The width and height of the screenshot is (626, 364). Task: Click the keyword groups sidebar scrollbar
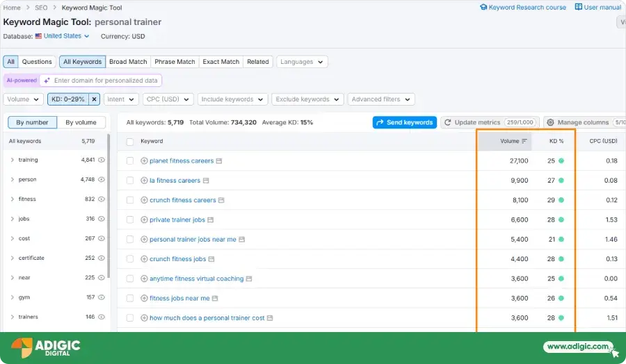pos(109,206)
